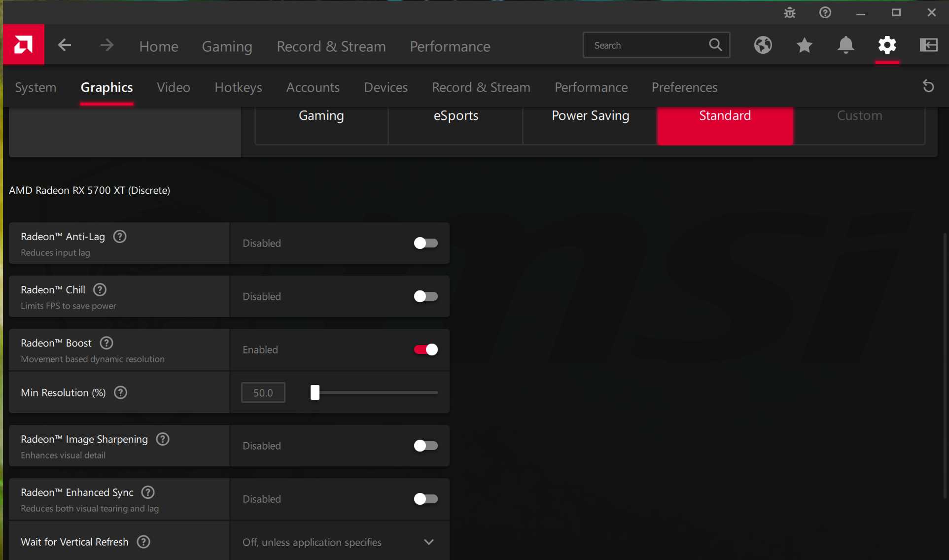Image resolution: width=949 pixels, height=560 pixels.
Task: Open the favorites star icon
Action: (804, 45)
